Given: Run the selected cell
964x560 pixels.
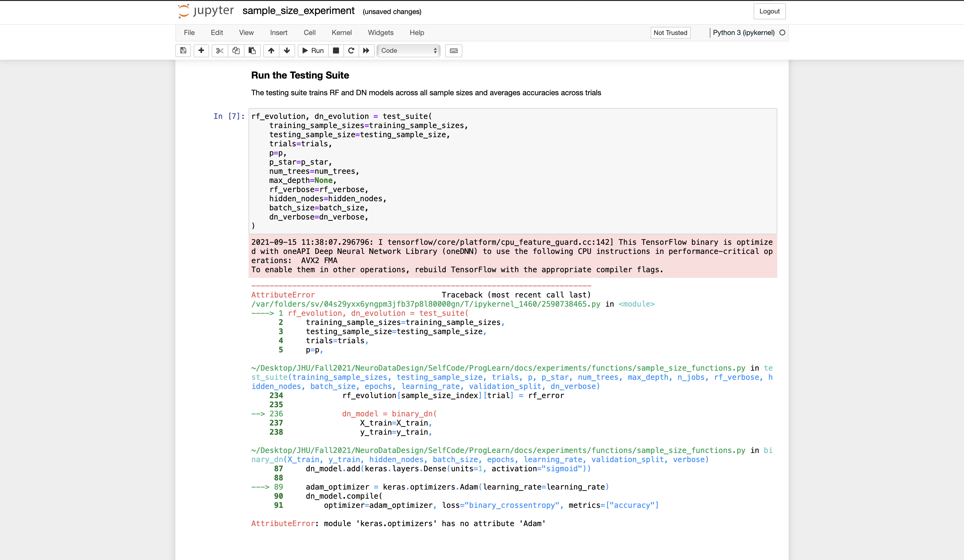Looking at the screenshot, I should [313, 51].
